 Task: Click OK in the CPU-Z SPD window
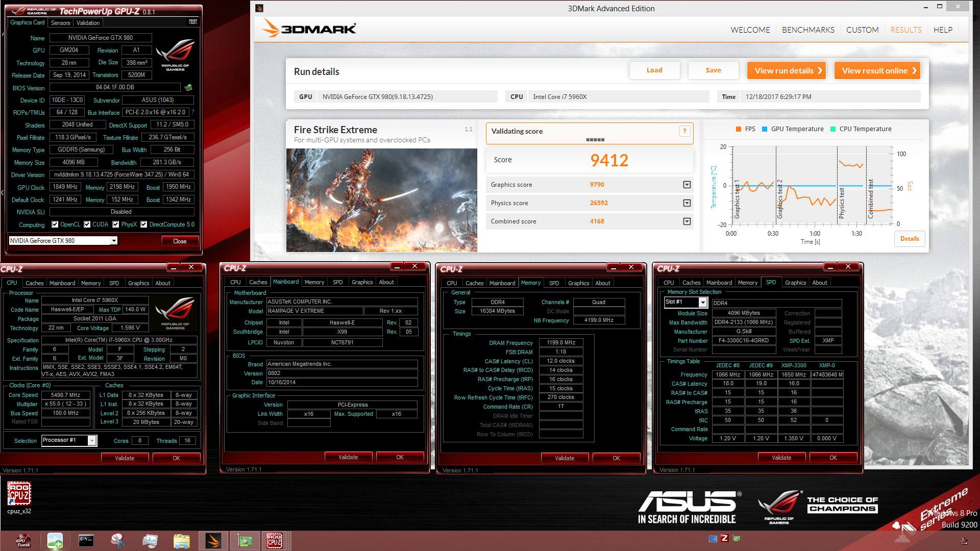click(833, 458)
